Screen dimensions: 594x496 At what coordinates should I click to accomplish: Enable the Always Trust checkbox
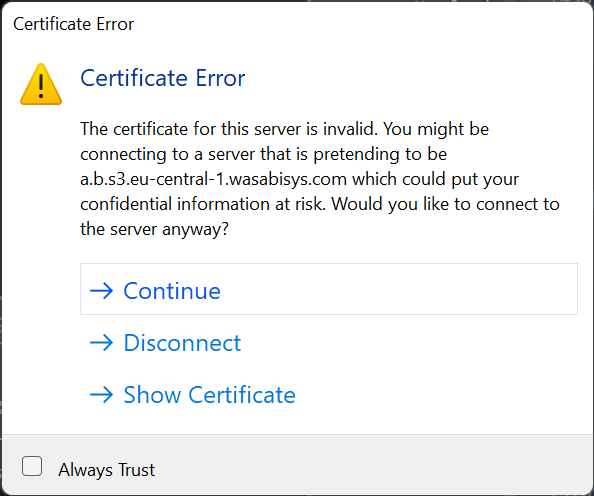pos(32,466)
